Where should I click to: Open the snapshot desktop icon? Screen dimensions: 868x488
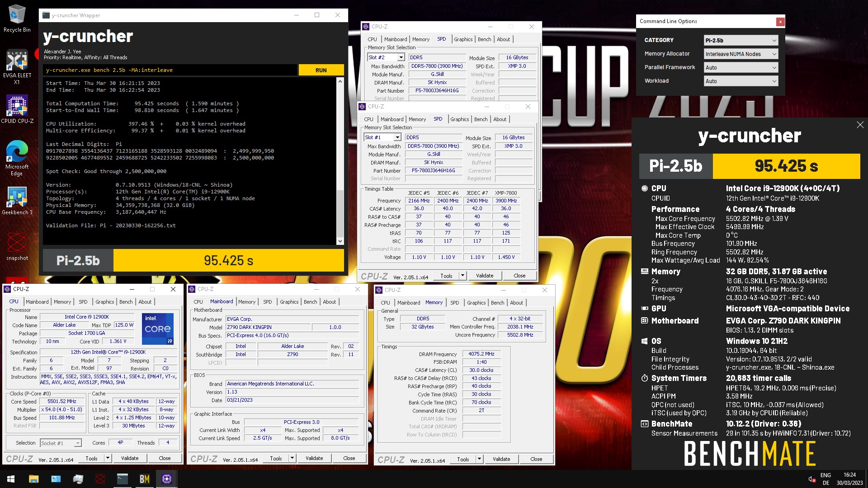tap(17, 246)
